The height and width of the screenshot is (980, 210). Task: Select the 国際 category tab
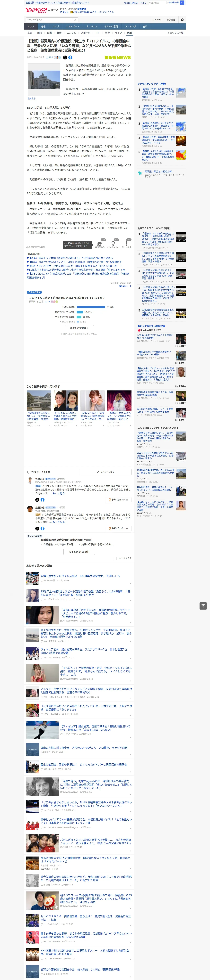[49, 33]
